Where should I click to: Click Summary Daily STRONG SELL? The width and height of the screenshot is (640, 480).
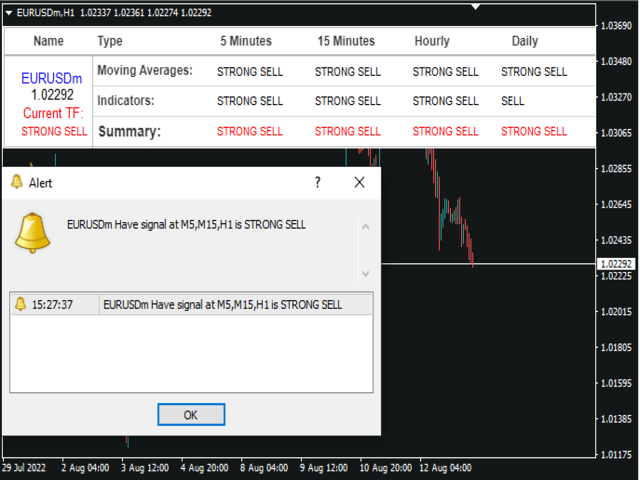[x=534, y=131]
